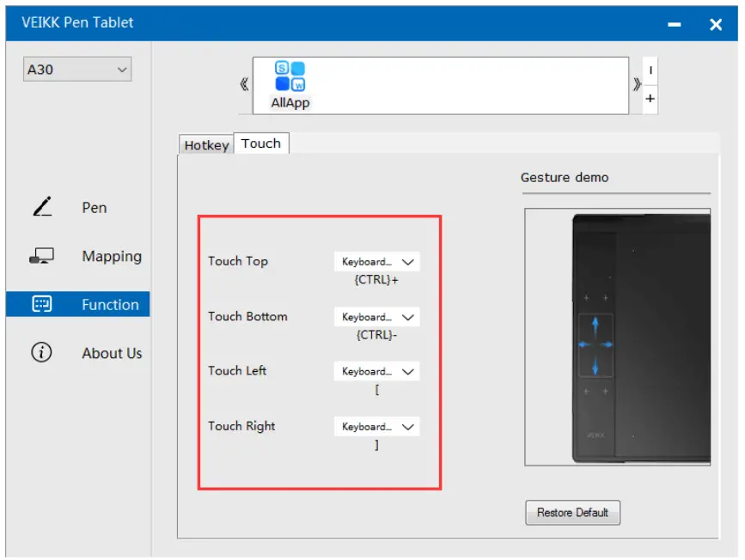This screenshot has width=745, height=560.
Task: Remove application with the minus button
Action: tap(650, 71)
